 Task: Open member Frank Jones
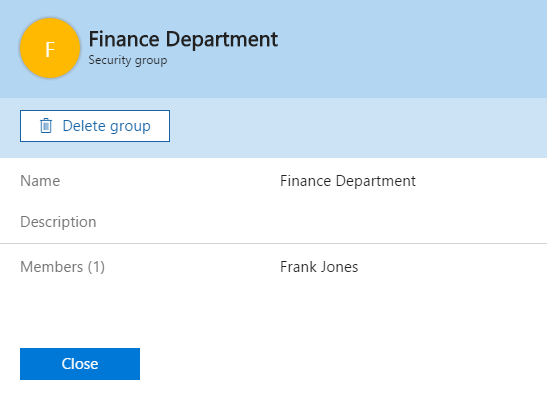[319, 267]
